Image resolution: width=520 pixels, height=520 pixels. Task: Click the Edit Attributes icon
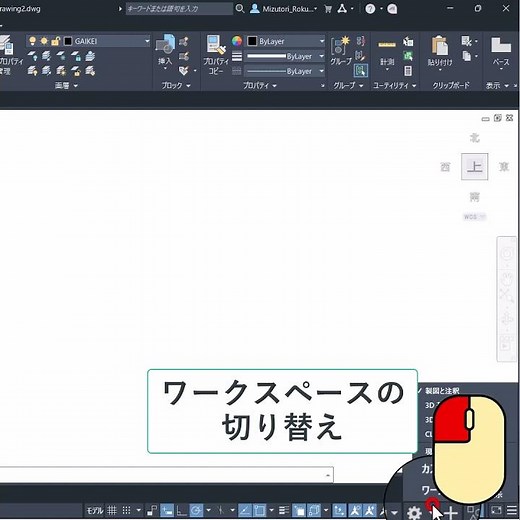pos(183,71)
